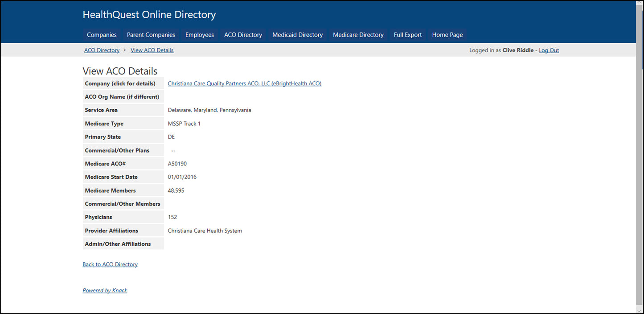Click the ACO Directory breadcrumb link

pyautogui.click(x=102, y=50)
